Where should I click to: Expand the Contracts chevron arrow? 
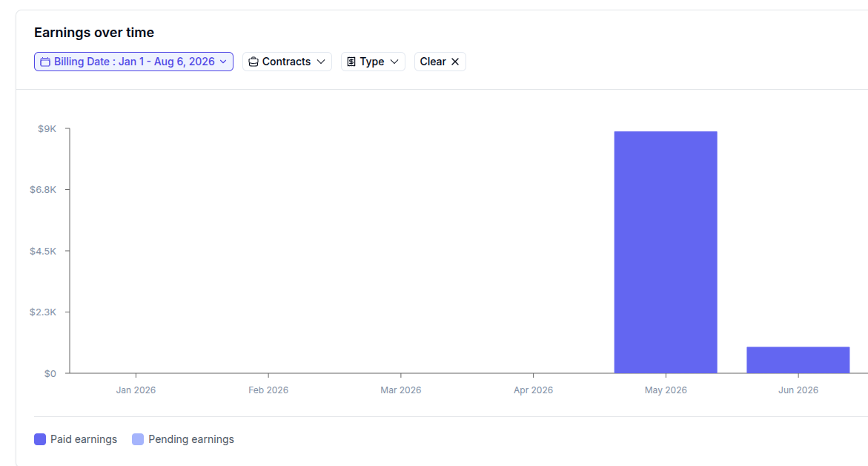(321, 62)
